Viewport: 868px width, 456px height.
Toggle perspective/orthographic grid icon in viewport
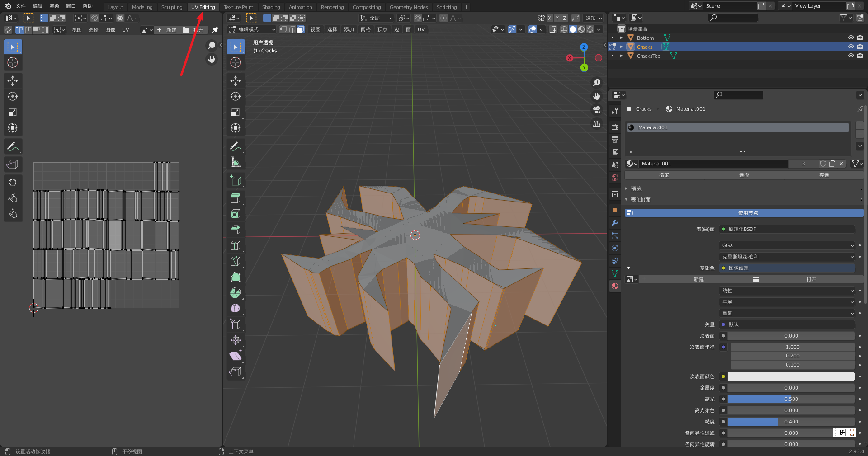pyautogui.click(x=597, y=123)
